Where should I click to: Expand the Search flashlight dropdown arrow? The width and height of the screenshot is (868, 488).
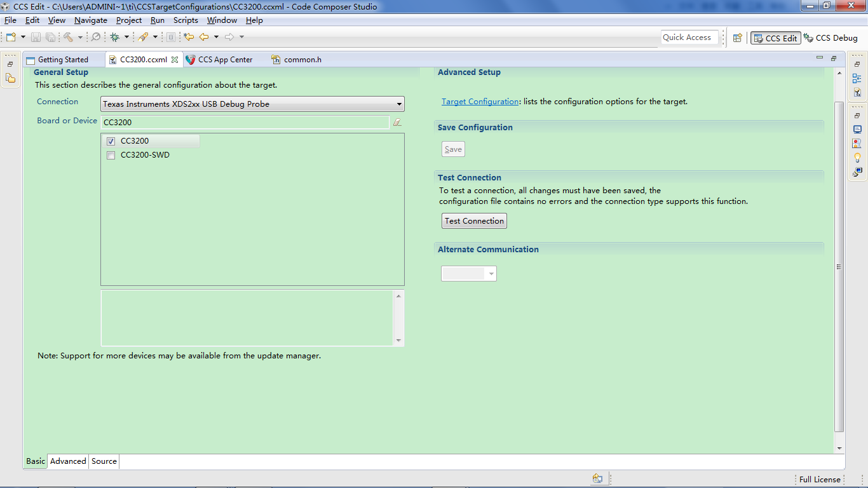[x=155, y=37]
